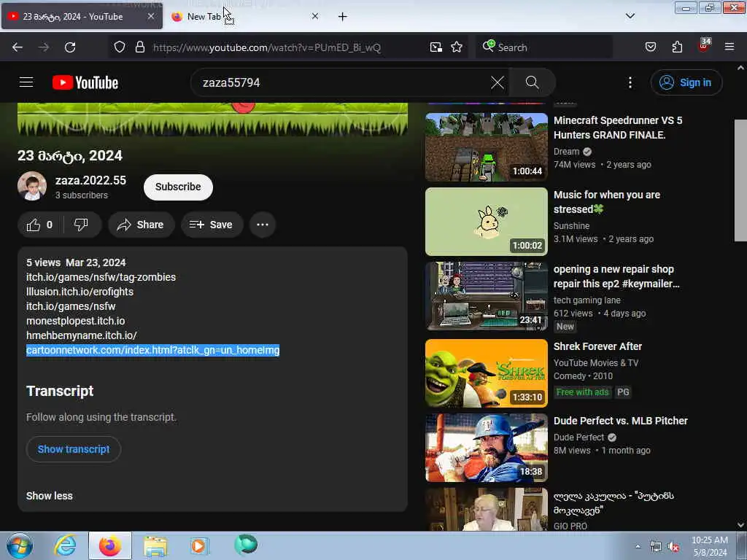The image size is (747, 560).
Task: Click the uBlock extension icon showing 34
Action: point(704,46)
